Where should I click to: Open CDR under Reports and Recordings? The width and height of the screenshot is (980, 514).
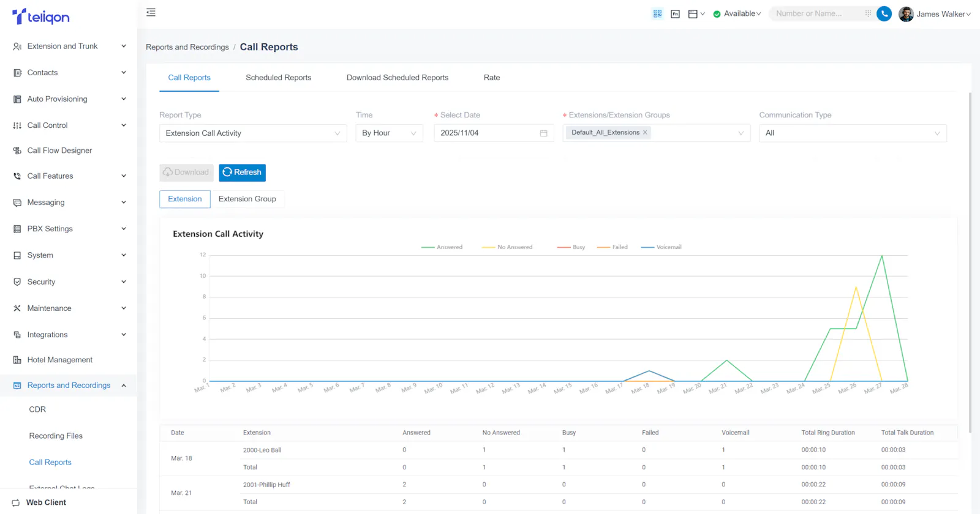coord(37,409)
